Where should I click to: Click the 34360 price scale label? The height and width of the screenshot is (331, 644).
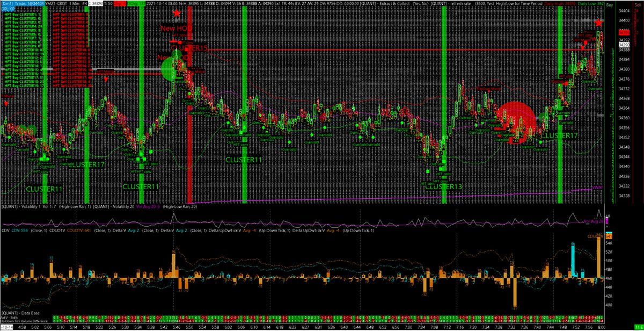point(624,118)
